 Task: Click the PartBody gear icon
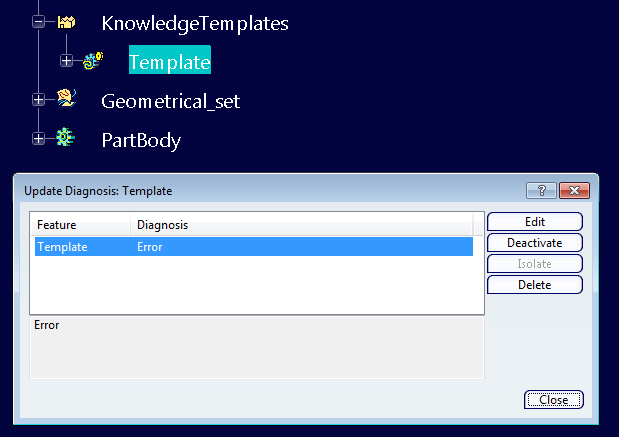coord(66,137)
